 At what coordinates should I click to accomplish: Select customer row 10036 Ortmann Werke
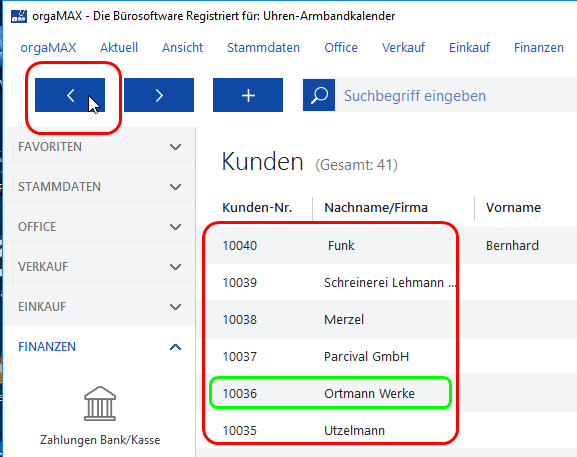pos(391,393)
